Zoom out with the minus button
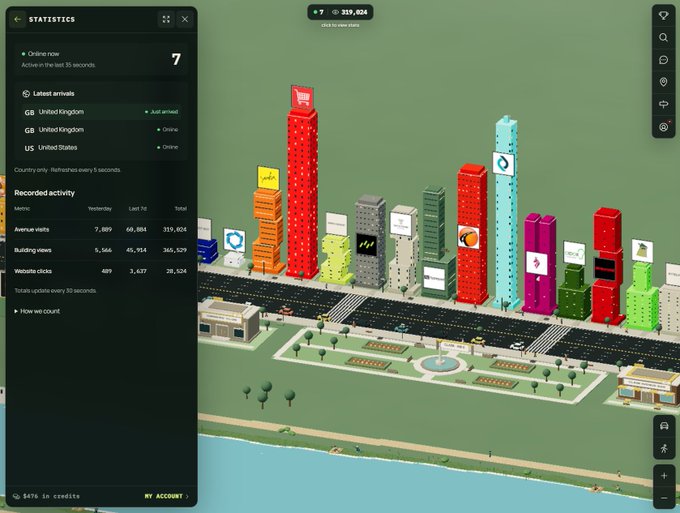 (664, 498)
